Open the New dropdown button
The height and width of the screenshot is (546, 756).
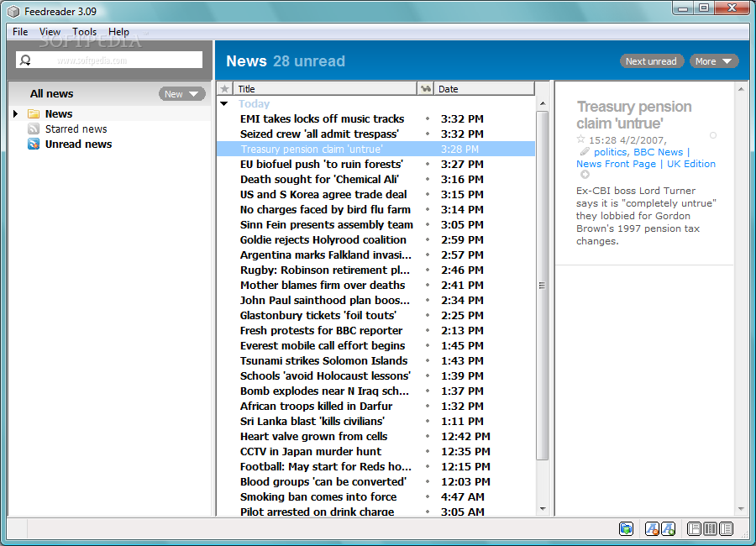point(181,94)
